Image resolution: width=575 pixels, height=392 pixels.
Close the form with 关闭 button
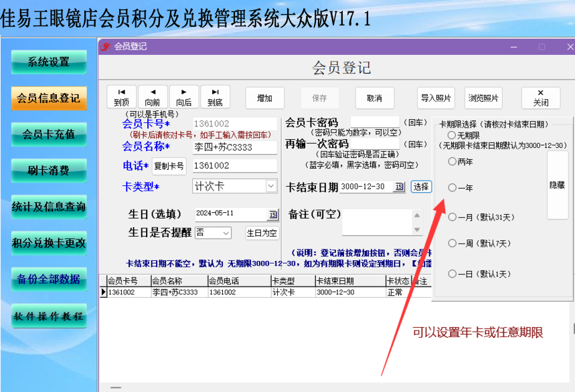coord(541,98)
